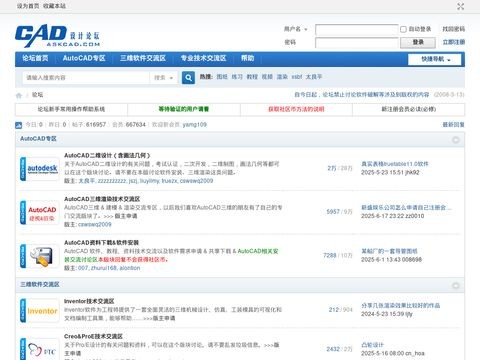Screen dimensions: 480x360
Task: Open Creo&ProE技术交流区 forum title
Action: [93, 337]
